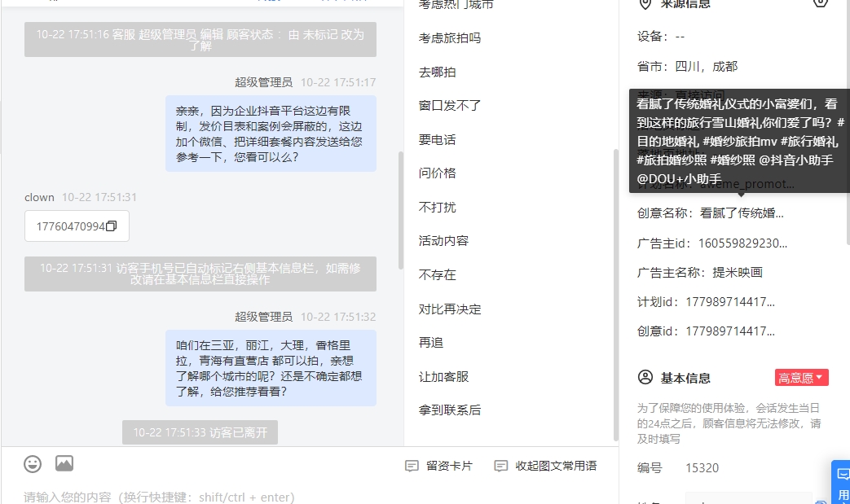
Task: Click the 设备 field row
Action: pyautogui.click(x=661, y=37)
